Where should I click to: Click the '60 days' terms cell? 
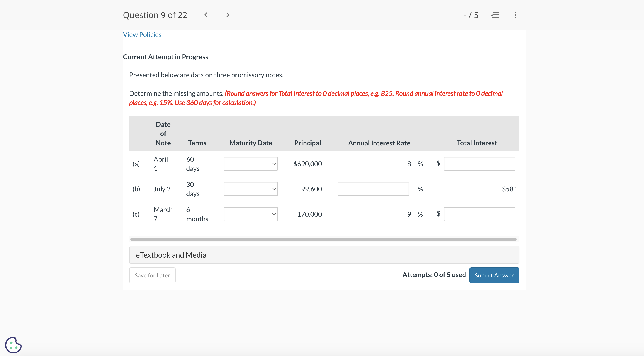coord(193,164)
